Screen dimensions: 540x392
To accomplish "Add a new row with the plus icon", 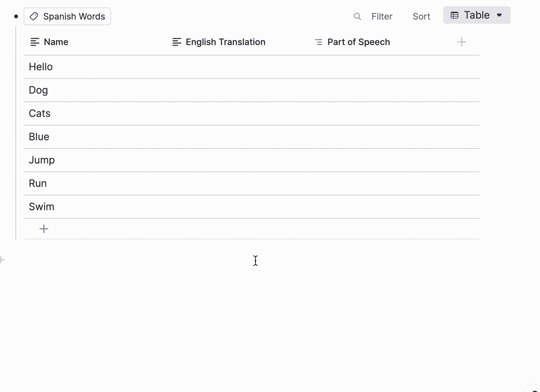I will [x=44, y=229].
